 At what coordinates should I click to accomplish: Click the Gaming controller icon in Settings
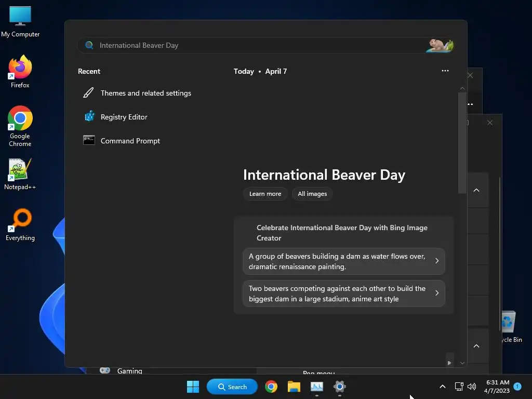tap(105, 370)
